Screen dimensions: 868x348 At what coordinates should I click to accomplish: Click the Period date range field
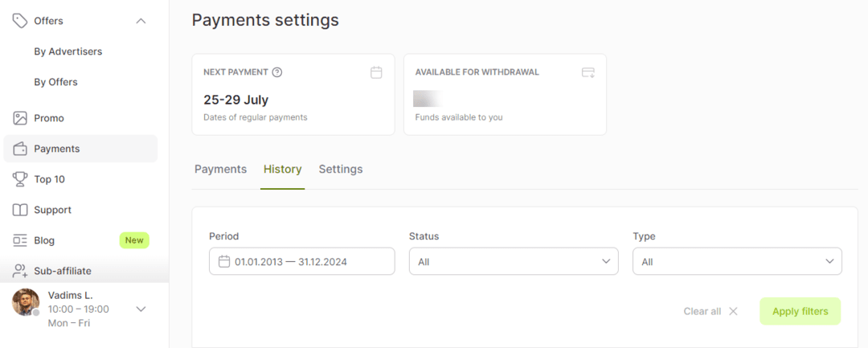(x=301, y=261)
